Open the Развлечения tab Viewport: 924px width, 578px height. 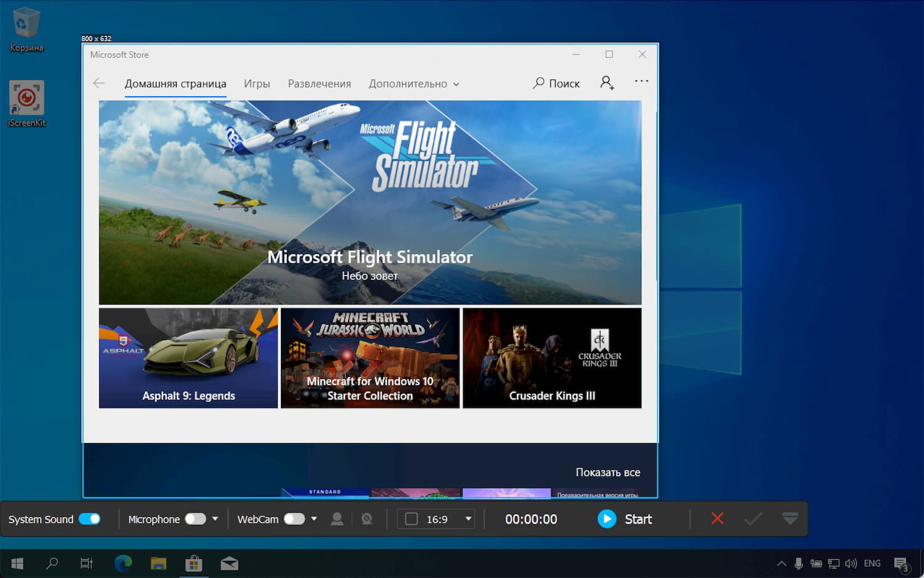coord(319,84)
